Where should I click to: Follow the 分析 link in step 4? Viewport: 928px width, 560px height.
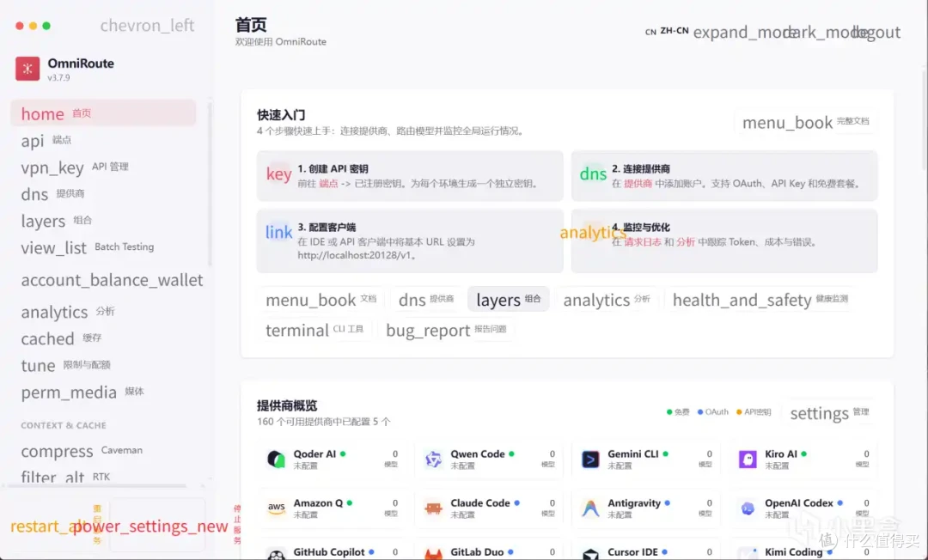(686, 242)
